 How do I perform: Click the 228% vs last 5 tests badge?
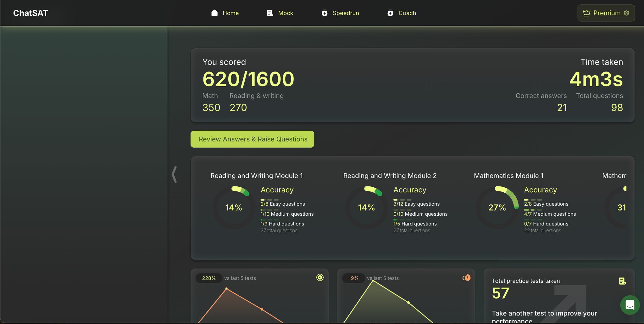coord(209,278)
